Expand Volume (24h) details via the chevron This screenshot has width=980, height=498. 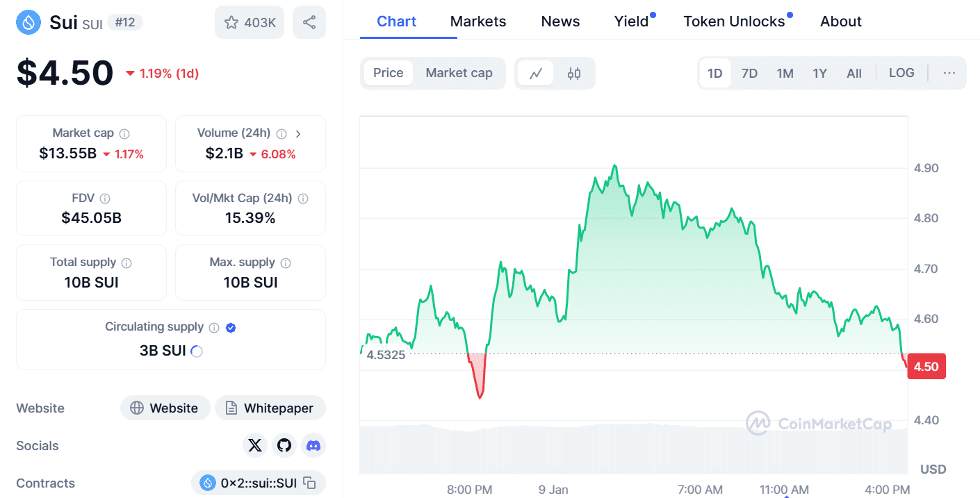pyautogui.click(x=299, y=133)
